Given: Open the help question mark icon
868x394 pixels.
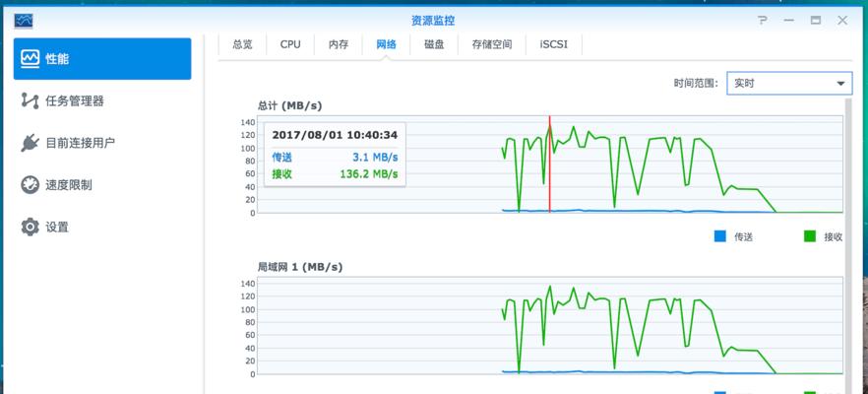Looking at the screenshot, I should coord(763,21).
